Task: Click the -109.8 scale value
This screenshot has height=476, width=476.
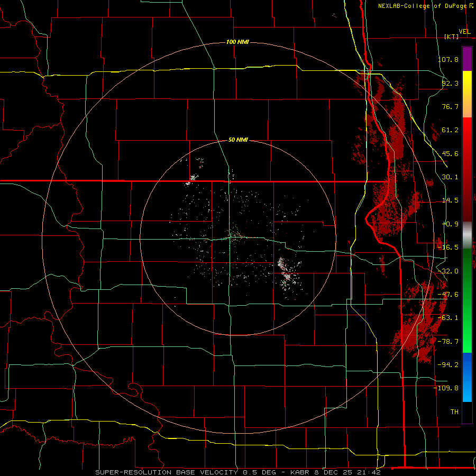Action: (446, 388)
